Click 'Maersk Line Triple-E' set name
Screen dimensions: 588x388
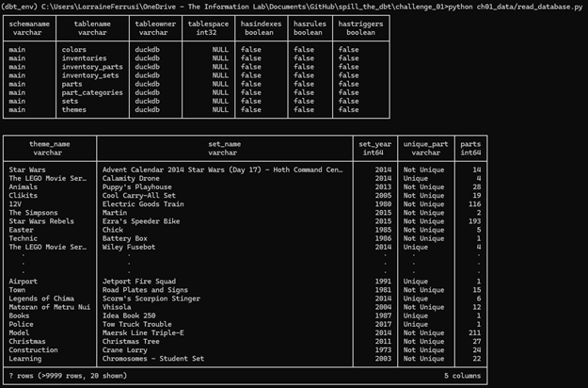click(x=143, y=333)
